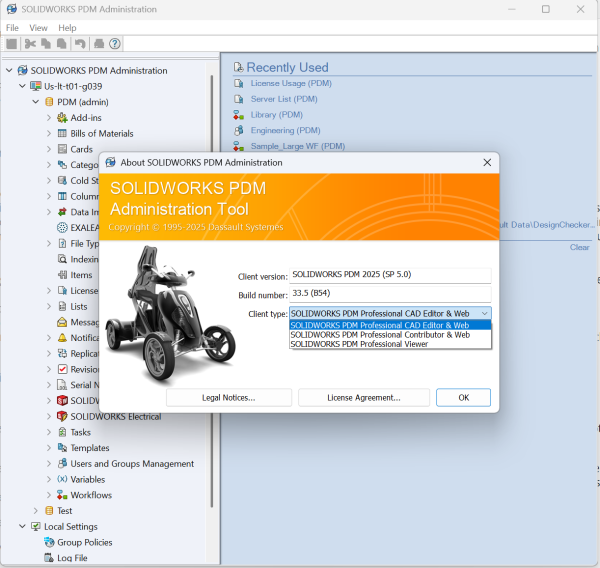Collapse the Us-lt-t01-g039 server node
Image resolution: width=600 pixels, height=568 pixels.
22,86
